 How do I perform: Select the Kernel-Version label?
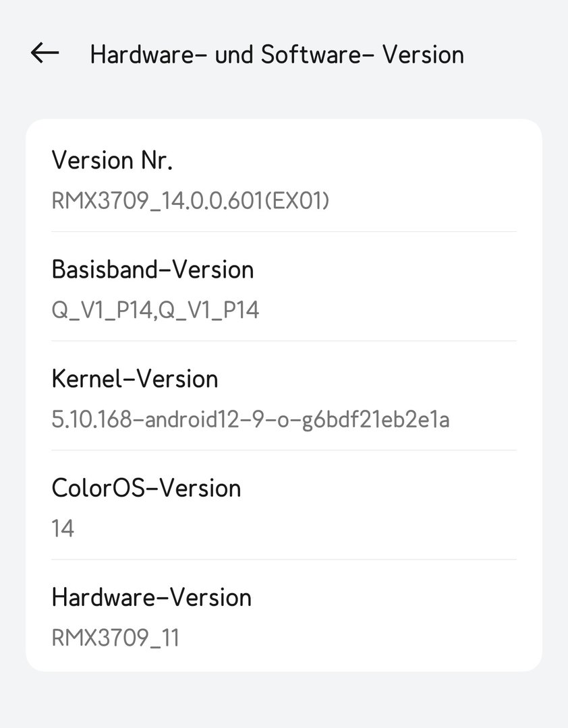tap(135, 379)
